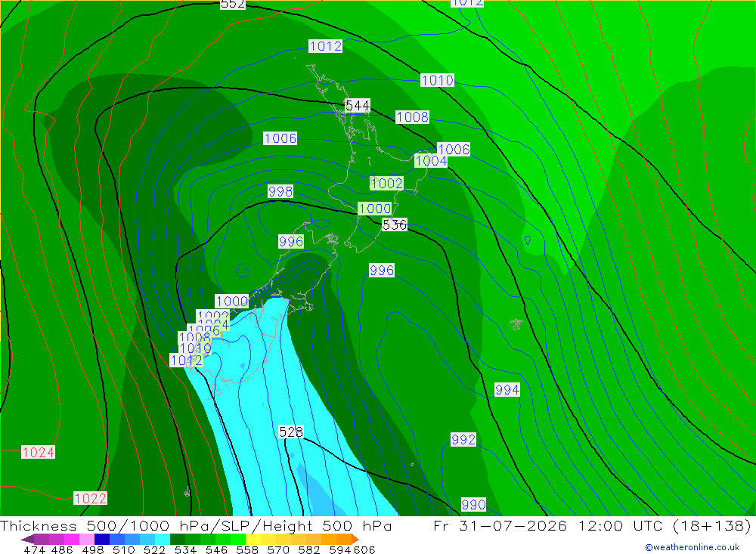Image resolution: width=756 pixels, height=554 pixels.
Task: Click the 534 legend value
Action: pyautogui.click(x=185, y=549)
